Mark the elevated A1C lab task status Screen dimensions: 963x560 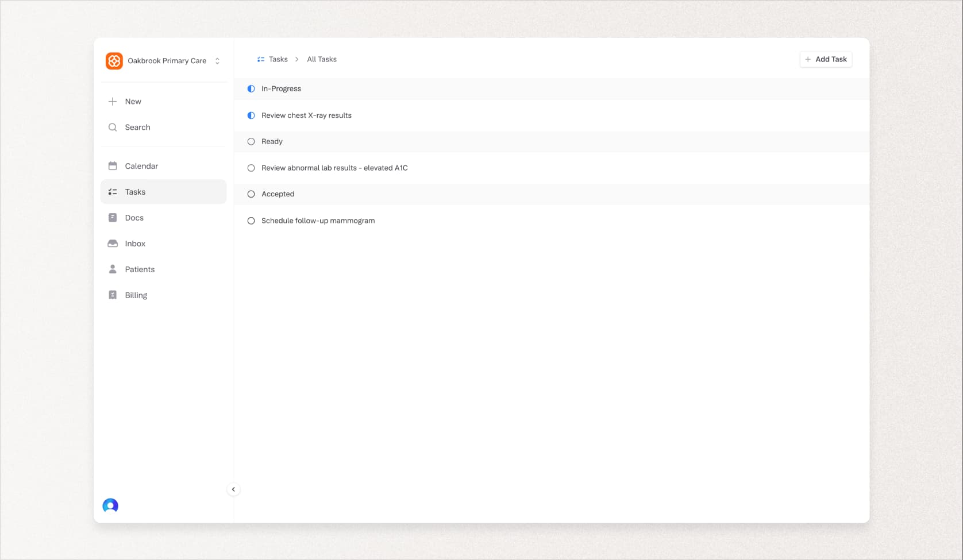point(251,168)
